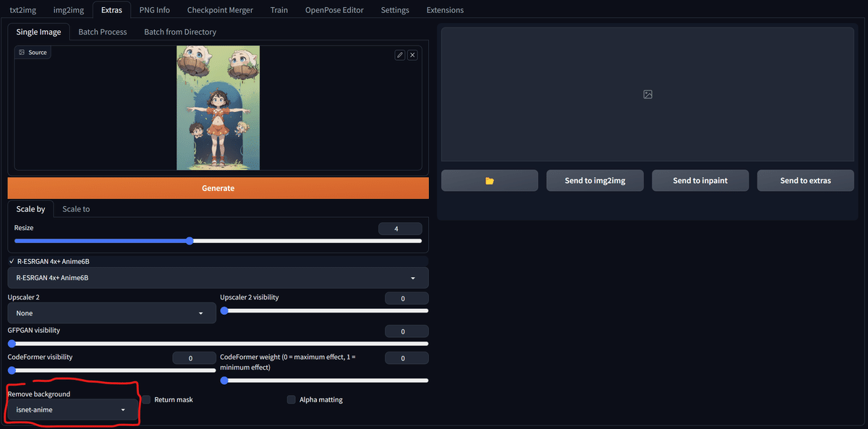Select the Extras tab
Viewport: 868px width, 429px height.
click(x=111, y=10)
